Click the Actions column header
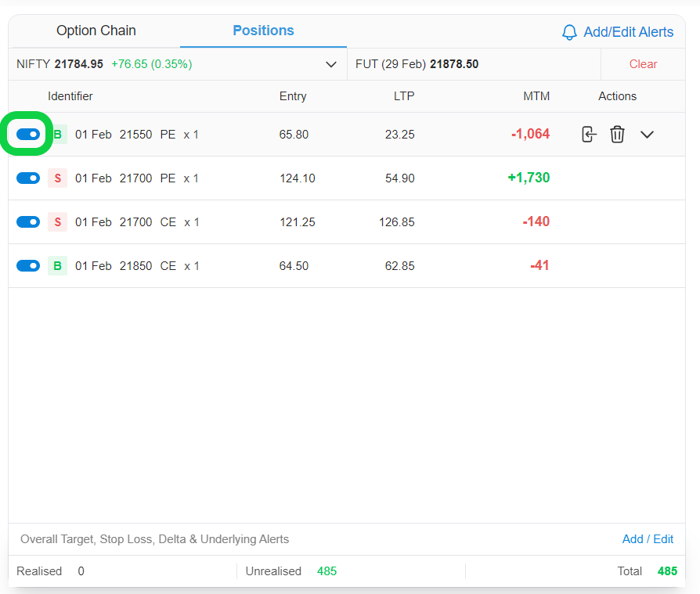This screenshot has height=594, width=700. point(617,96)
